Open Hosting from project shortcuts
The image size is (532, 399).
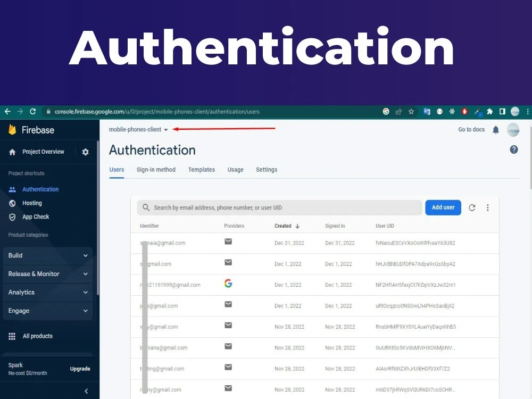click(x=32, y=203)
